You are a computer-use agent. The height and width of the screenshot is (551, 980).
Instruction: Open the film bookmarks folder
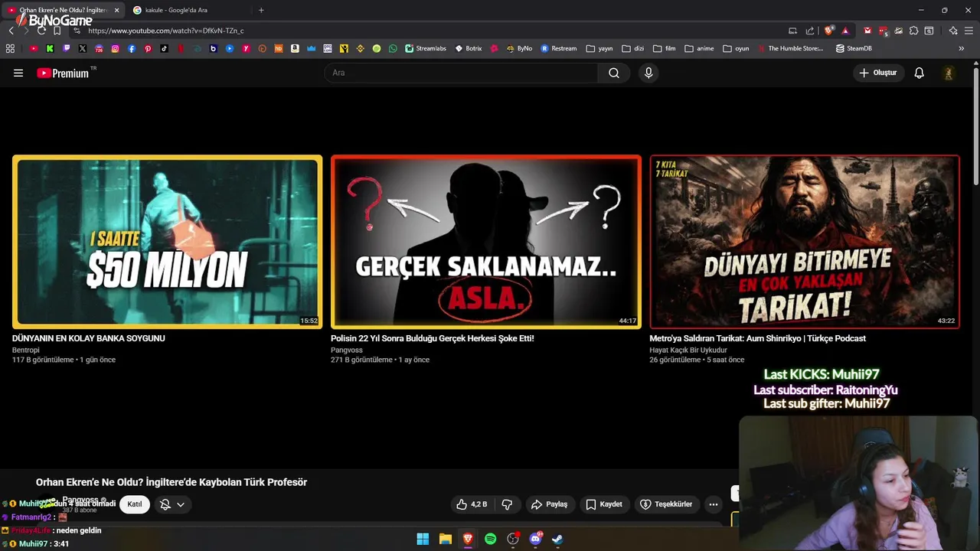click(665, 48)
